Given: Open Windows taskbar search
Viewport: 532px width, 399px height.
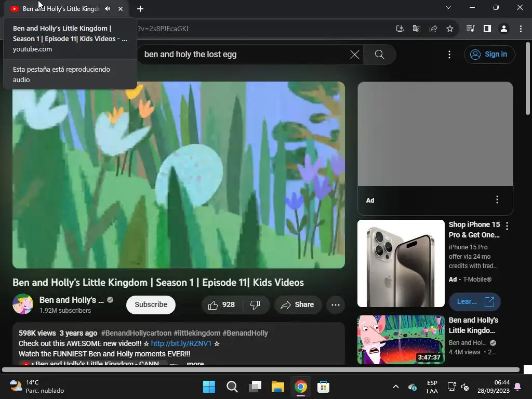Looking at the screenshot, I should 232,387.
